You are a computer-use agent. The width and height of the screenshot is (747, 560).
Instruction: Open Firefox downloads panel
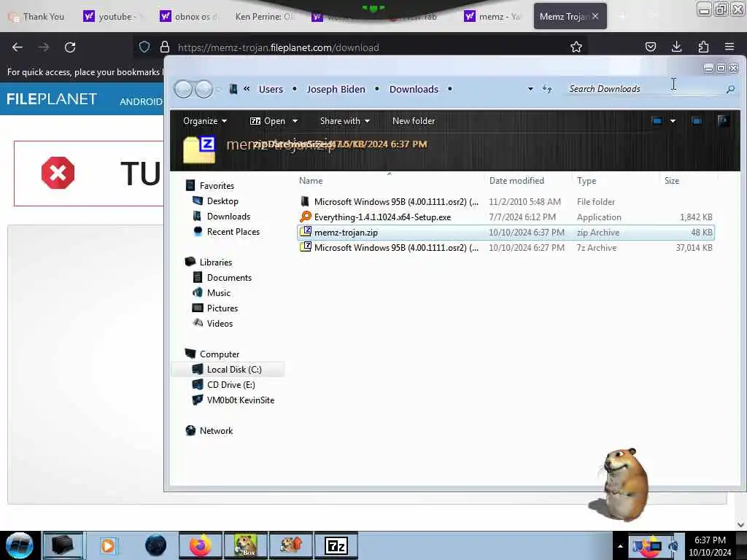click(676, 47)
